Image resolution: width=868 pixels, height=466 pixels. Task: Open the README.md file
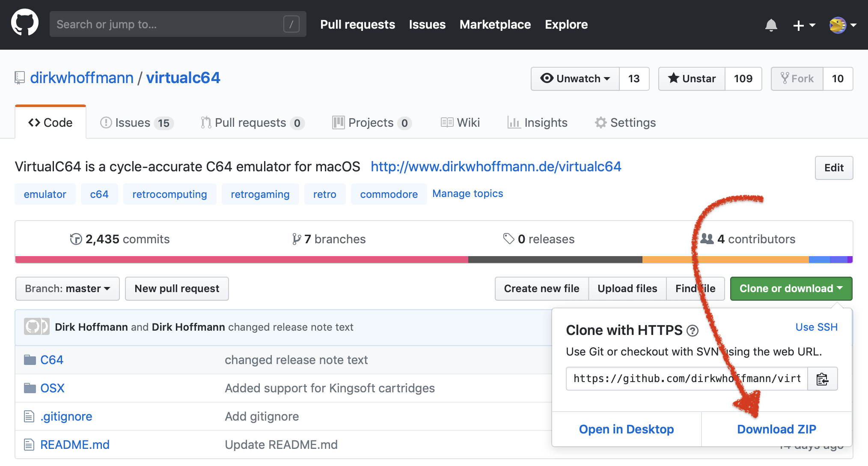point(74,445)
